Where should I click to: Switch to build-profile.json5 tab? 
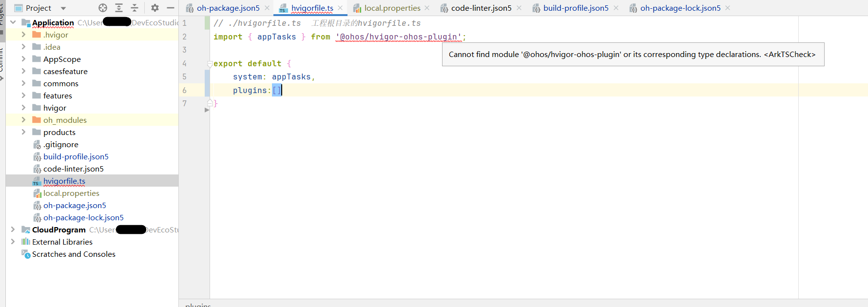tap(576, 8)
